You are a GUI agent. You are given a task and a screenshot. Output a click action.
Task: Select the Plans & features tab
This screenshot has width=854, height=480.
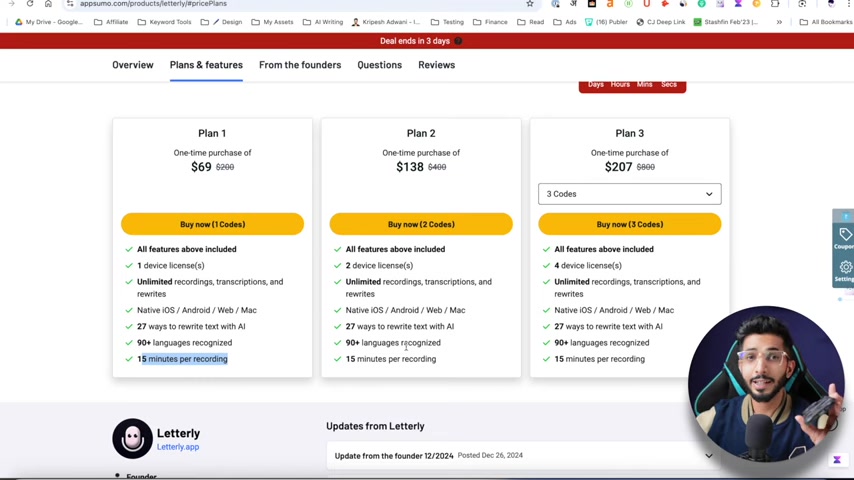[x=206, y=65]
